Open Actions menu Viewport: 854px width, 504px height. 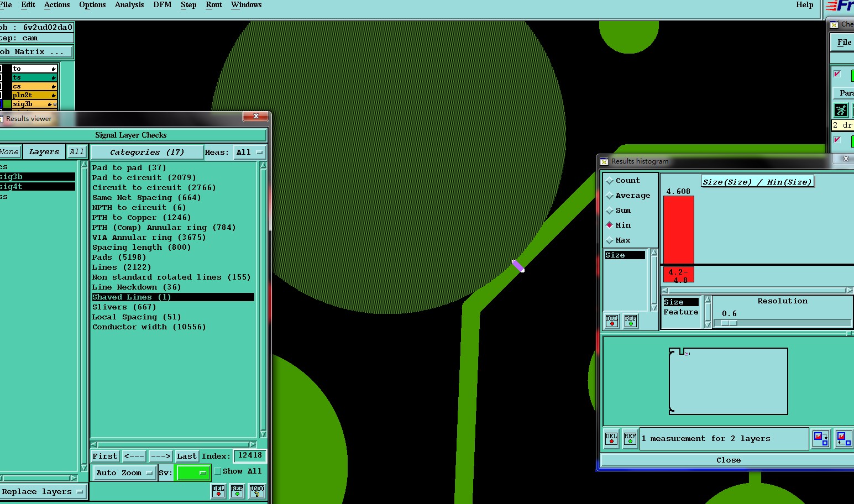pyautogui.click(x=57, y=5)
